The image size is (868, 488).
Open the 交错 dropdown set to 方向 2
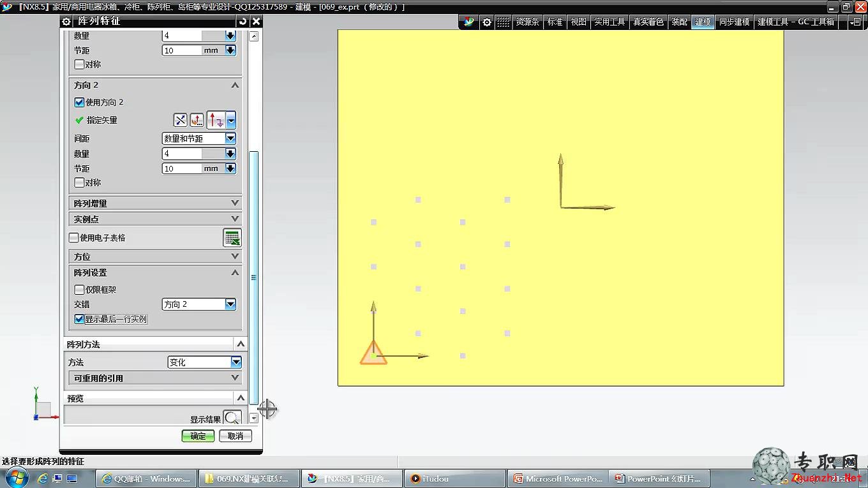pos(199,304)
